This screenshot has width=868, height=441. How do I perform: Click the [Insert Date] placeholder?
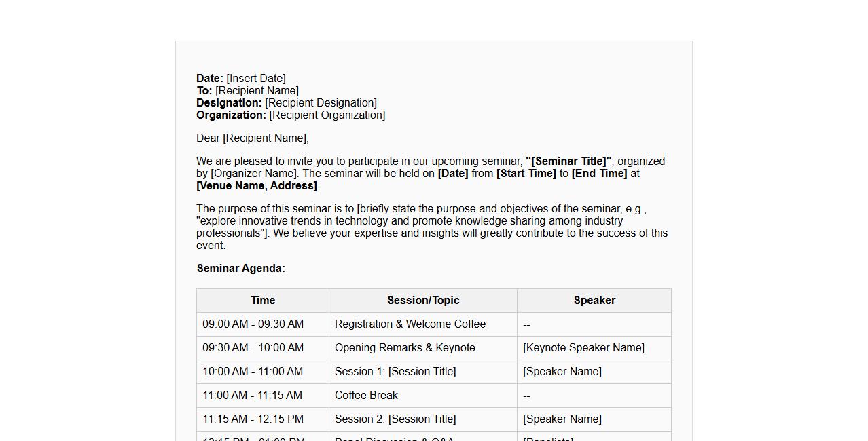click(x=256, y=79)
